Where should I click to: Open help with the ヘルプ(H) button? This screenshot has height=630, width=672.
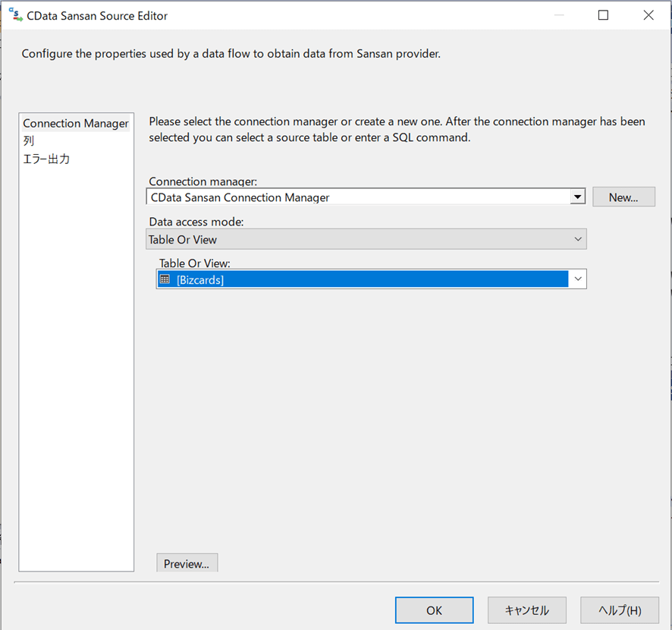(619, 610)
